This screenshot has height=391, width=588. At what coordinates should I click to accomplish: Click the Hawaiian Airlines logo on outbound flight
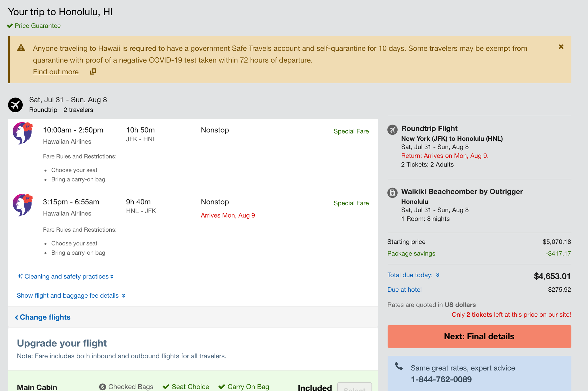(x=24, y=131)
